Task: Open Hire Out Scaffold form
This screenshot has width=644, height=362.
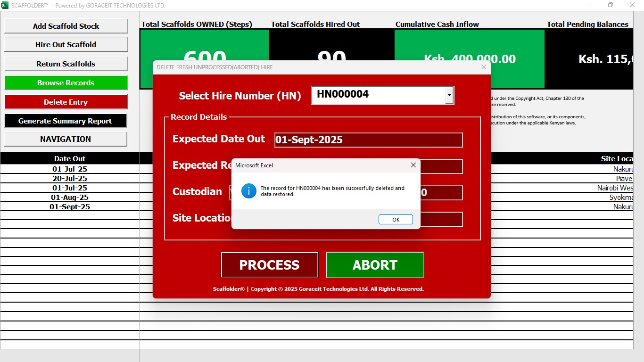Action: (x=66, y=45)
